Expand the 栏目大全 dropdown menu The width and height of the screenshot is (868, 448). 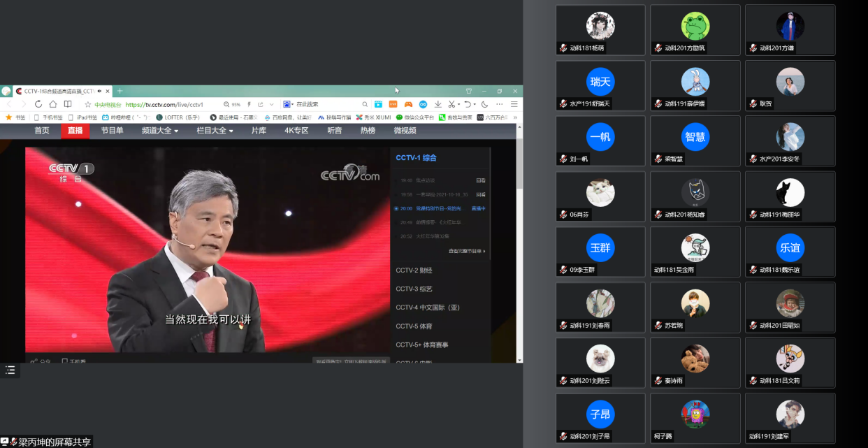pyautogui.click(x=215, y=131)
